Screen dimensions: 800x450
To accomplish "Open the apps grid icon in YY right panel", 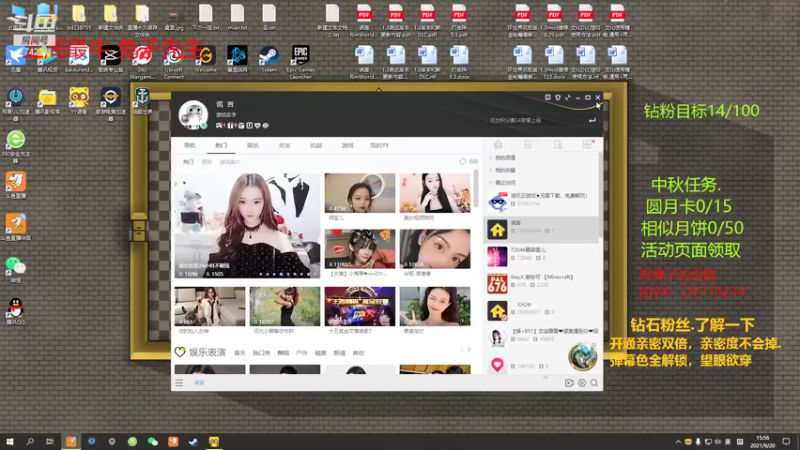I will point(587,145).
